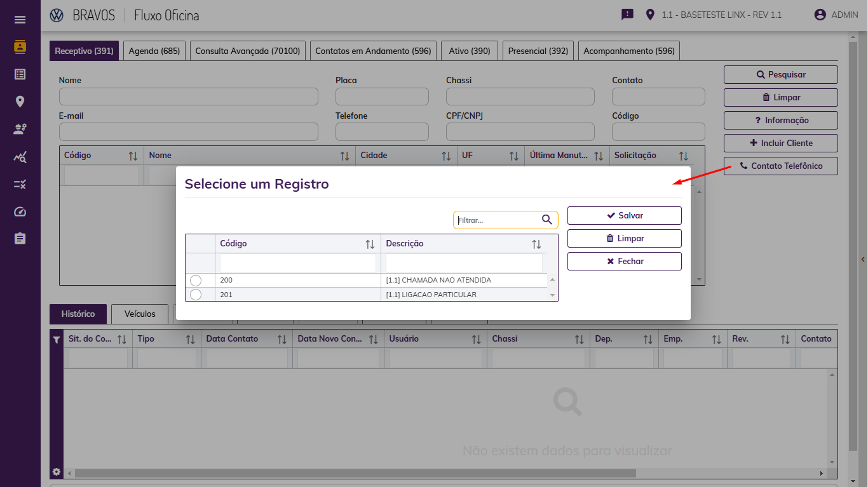
Task: Click the ADMIN user account icon
Action: click(820, 15)
